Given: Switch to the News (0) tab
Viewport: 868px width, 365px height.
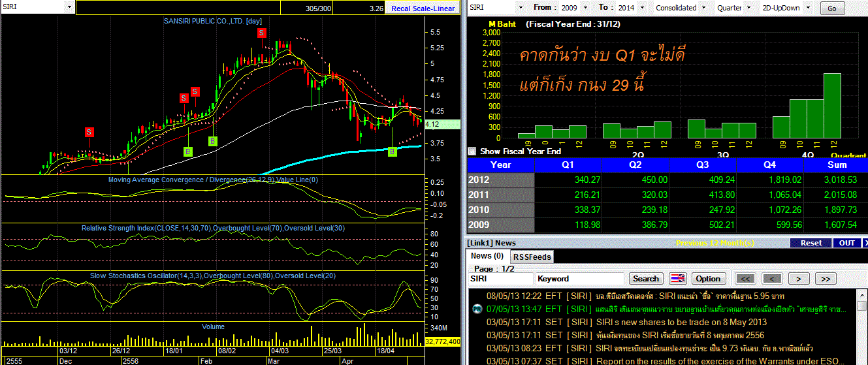Looking at the screenshot, I should [x=487, y=256].
